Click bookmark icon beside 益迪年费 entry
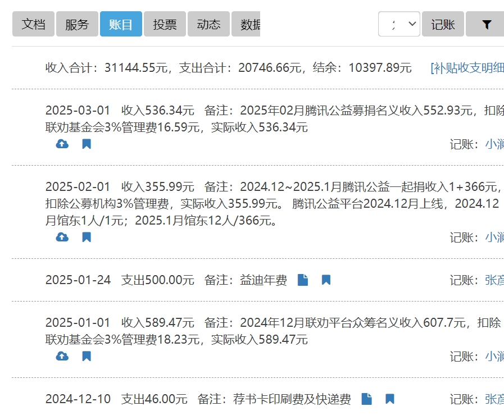The width and height of the screenshot is (504, 420). tap(326, 280)
